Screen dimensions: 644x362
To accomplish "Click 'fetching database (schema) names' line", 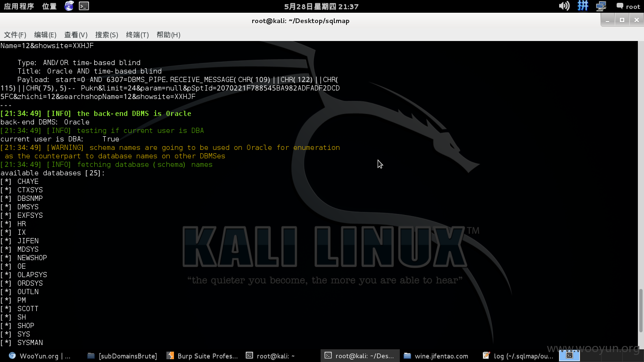I will tap(107, 165).
